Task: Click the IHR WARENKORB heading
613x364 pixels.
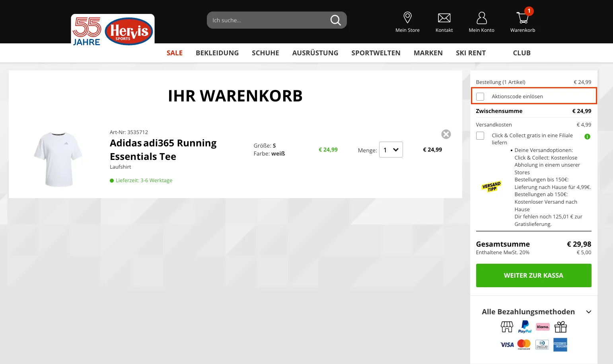Action: (235, 96)
